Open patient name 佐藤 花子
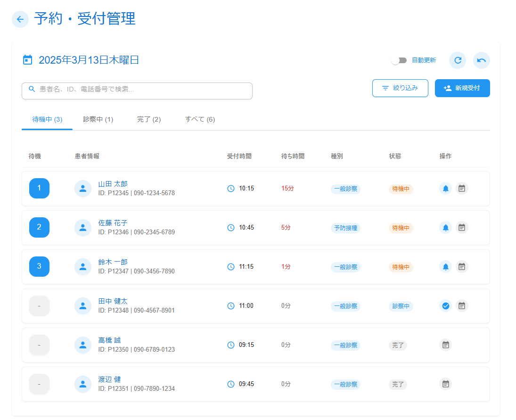Screen dimensions: 516x420 tap(113, 223)
